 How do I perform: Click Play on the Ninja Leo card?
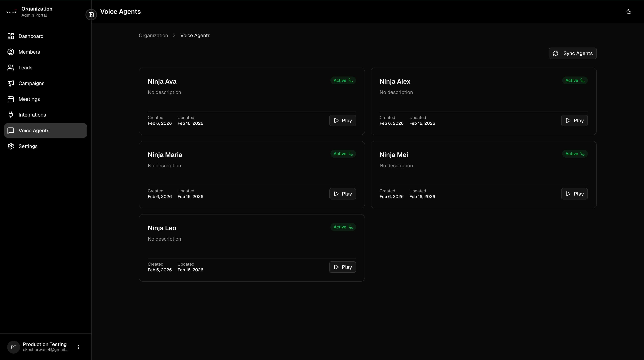pos(342,267)
